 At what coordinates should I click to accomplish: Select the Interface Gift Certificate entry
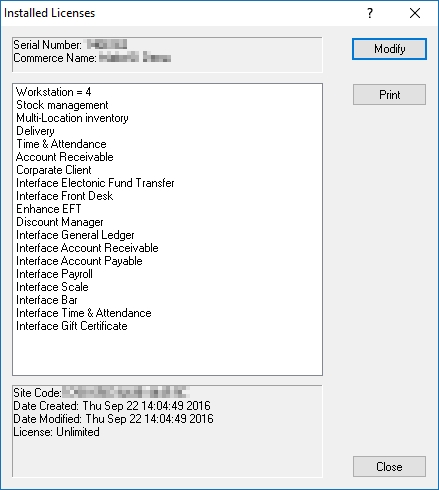(x=72, y=326)
